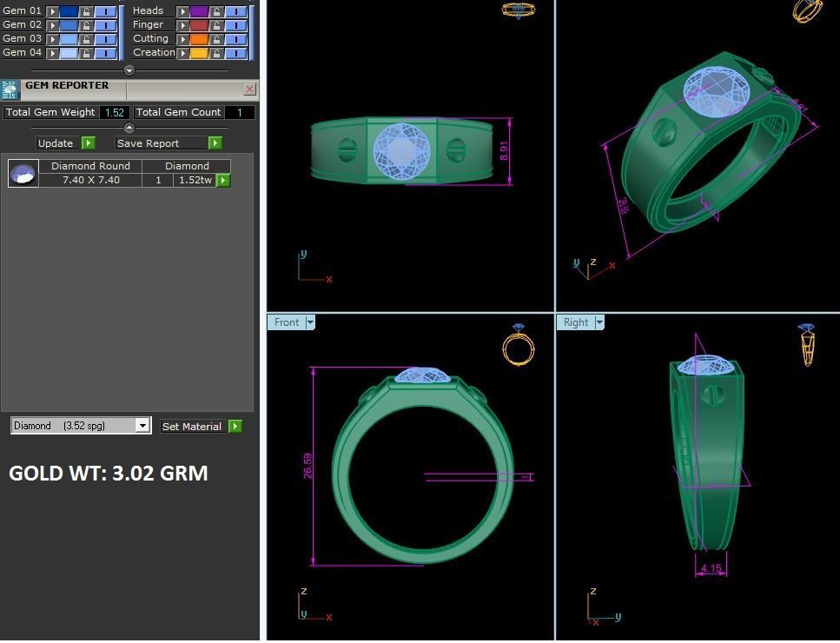Image resolution: width=840 pixels, height=643 pixels.
Task: Expand the Gem 01 layer arrow
Action: [x=52, y=11]
